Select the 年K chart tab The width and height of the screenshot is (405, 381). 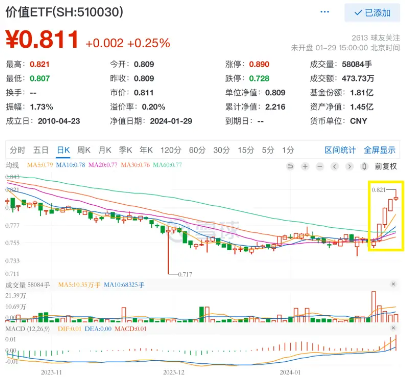coord(146,150)
